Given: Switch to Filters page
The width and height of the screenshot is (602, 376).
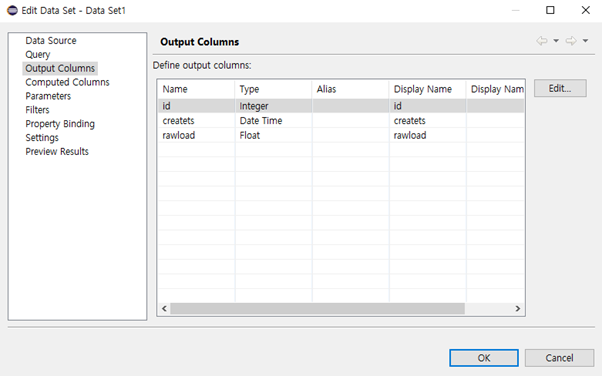Looking at the screenshot, I should click(37, 110).
